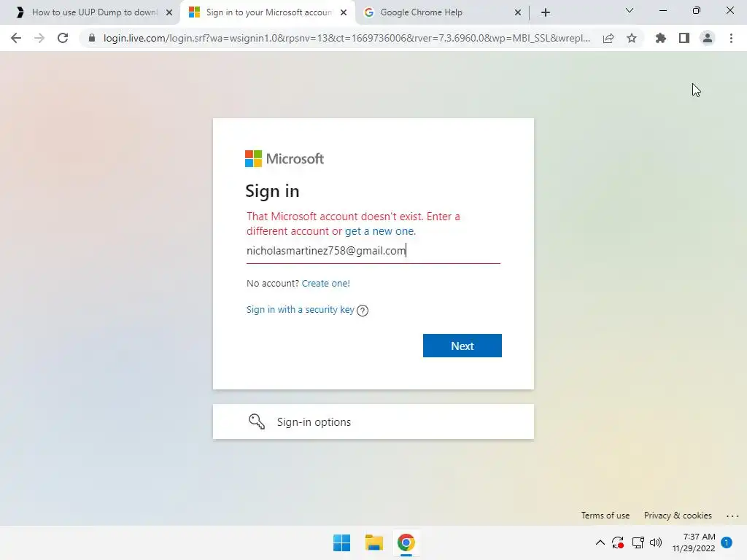The width and height of the screenshot is (747, 560).
Task: Open security key help question mark
Action: pyautogui.click(x=363, y=311)
